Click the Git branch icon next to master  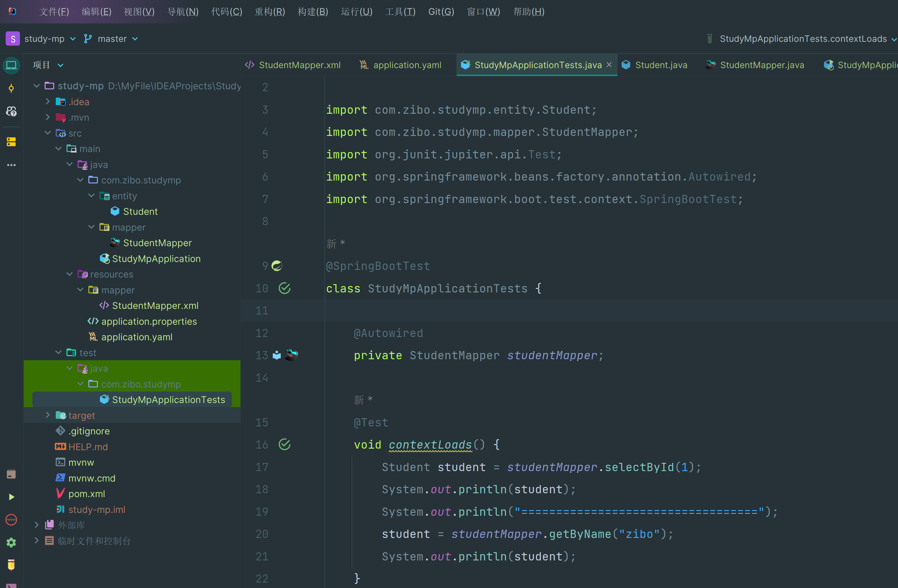[88, 39]
